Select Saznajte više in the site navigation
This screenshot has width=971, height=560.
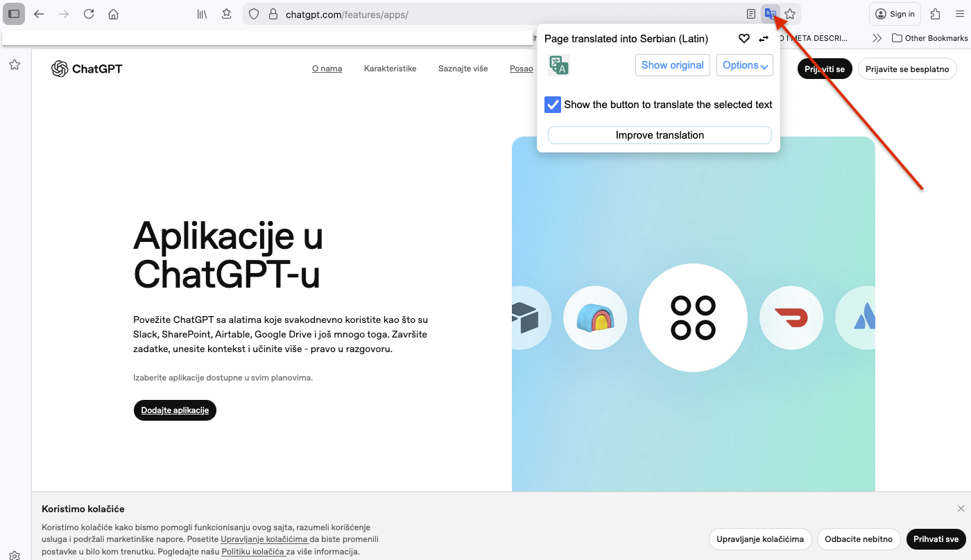[463, 69]
